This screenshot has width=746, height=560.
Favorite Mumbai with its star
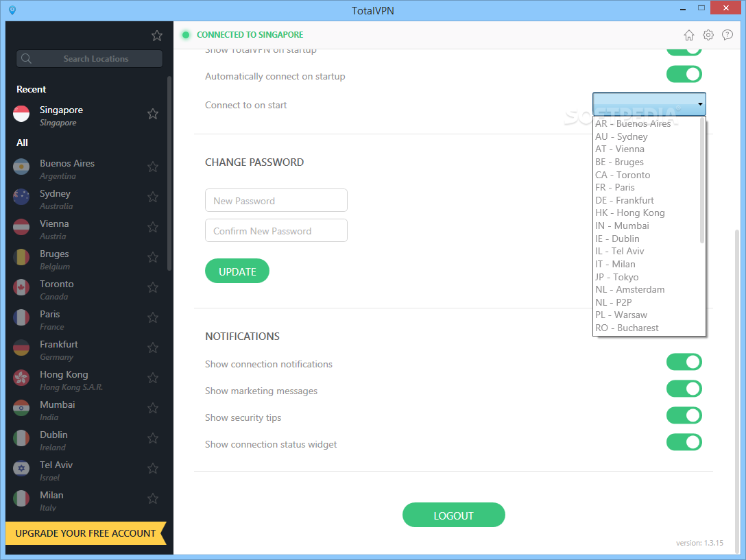(x=153, y=409)
